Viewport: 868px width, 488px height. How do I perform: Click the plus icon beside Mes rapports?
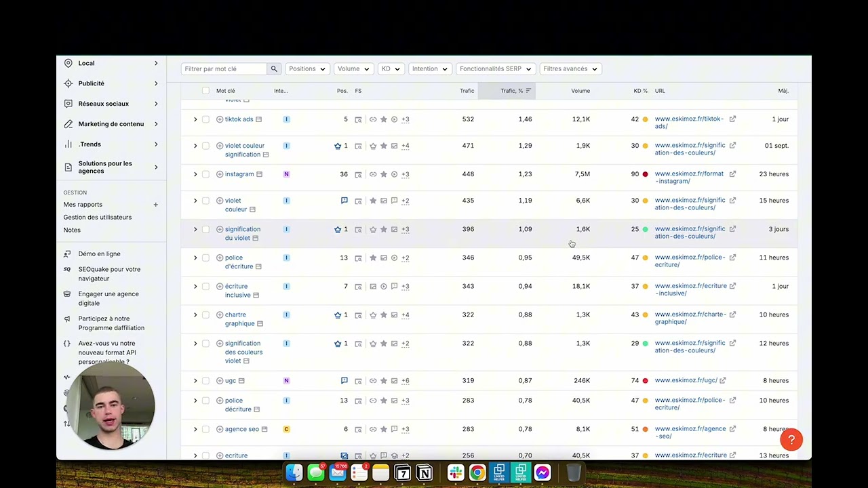155,205
